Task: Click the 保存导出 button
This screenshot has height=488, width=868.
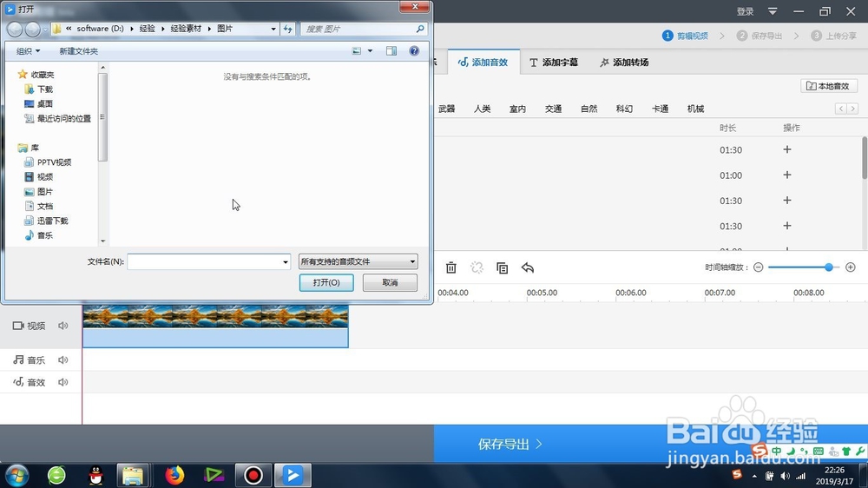Action: tap(510, 444)
